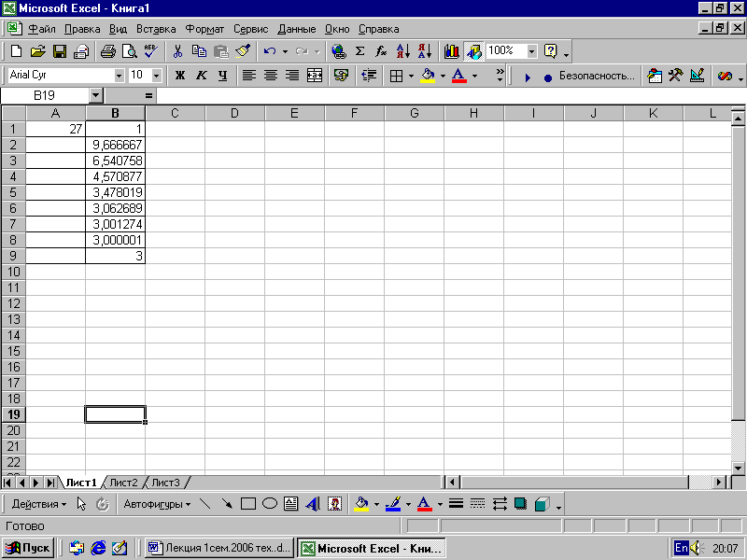Image resolution: width=747 pixels, height=560 pixels.
Task: Open the font size dropdown showing 10
Action: 156,76
